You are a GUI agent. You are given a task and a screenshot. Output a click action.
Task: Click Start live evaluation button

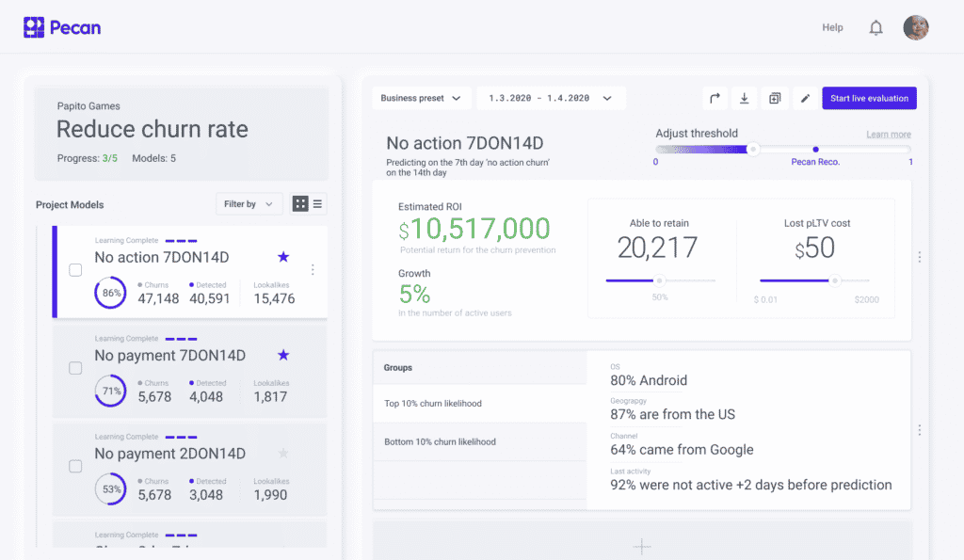click(x=869, y=99)
